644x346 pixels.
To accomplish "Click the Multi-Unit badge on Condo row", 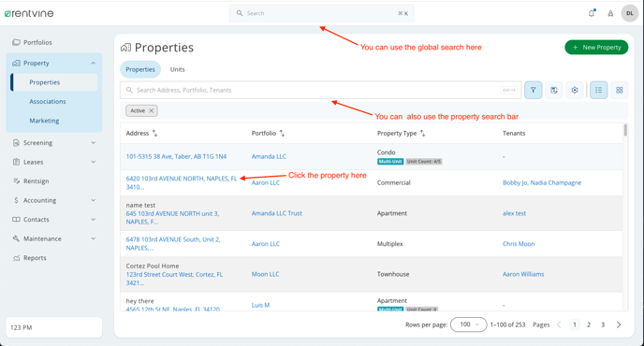I will [390, 162].
